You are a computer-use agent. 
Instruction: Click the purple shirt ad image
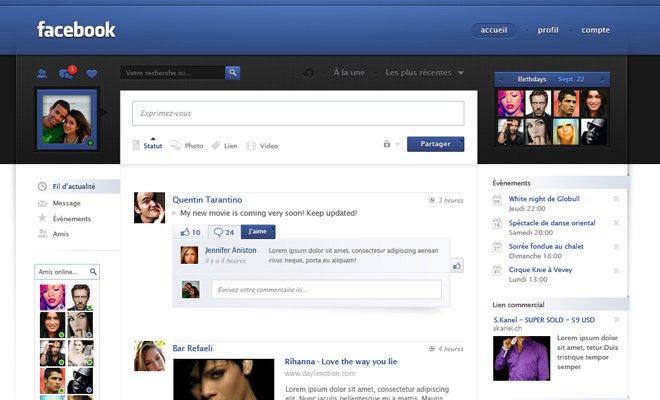pos(522,358)
